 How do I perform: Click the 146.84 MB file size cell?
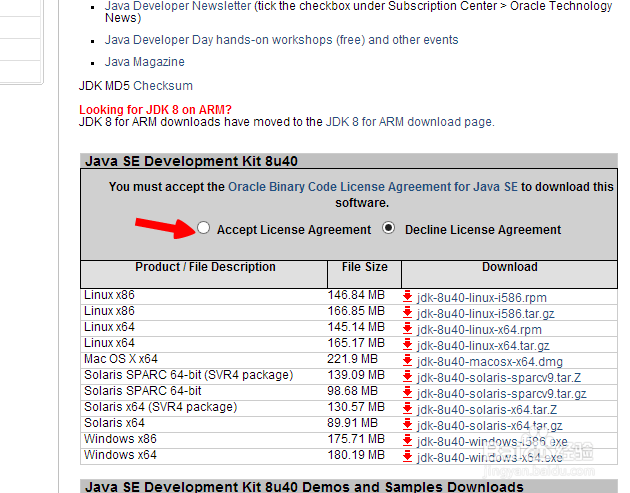[356, 295]
